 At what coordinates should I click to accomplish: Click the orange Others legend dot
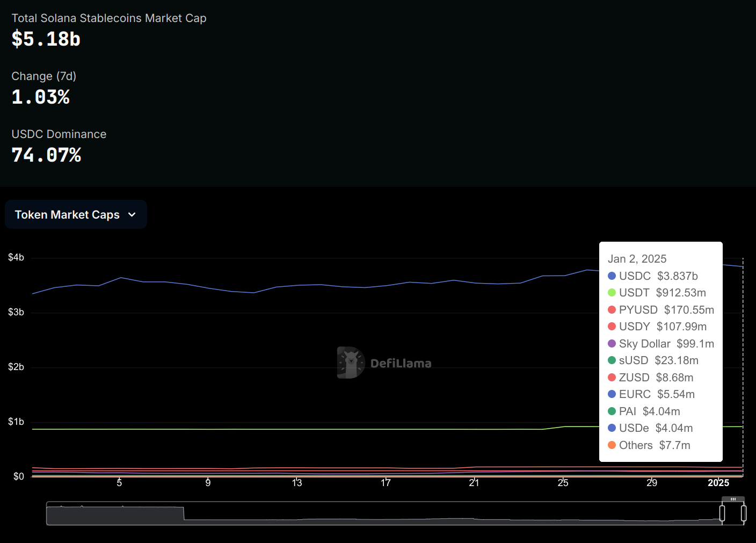point(612,445)
